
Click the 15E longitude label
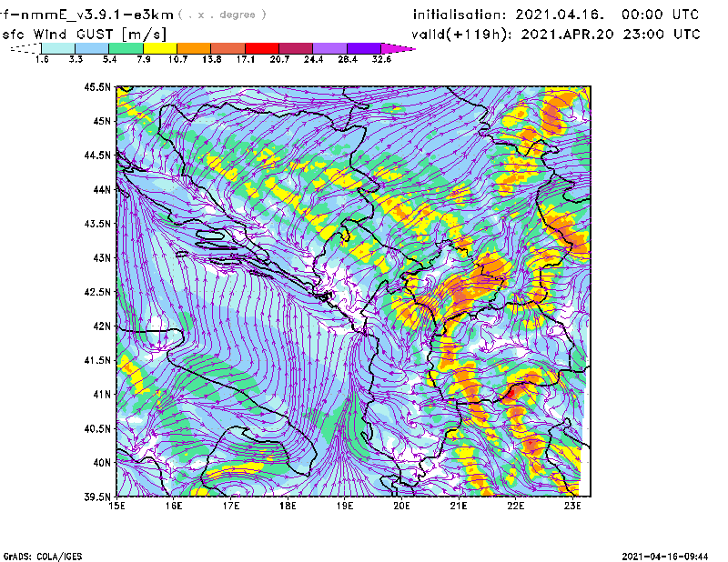tap(116, 506)
